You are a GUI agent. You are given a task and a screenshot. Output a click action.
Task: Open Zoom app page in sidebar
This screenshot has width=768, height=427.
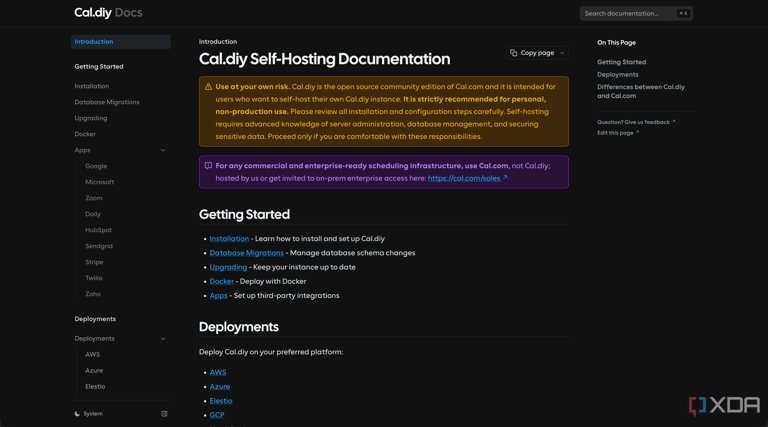(x=94, y=198)
